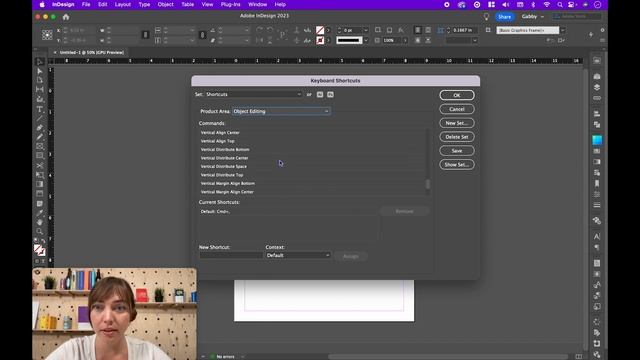Open the Swatches panel blue icon
This screenshot has width=640, height=360.
click(597, 140)
